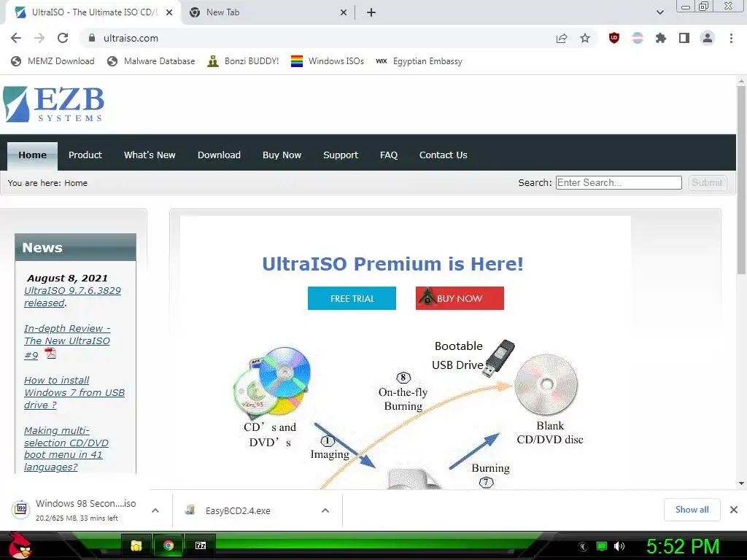Open Product menu item
This screenshot has height=560, width=747.
(x=85, y=155)
